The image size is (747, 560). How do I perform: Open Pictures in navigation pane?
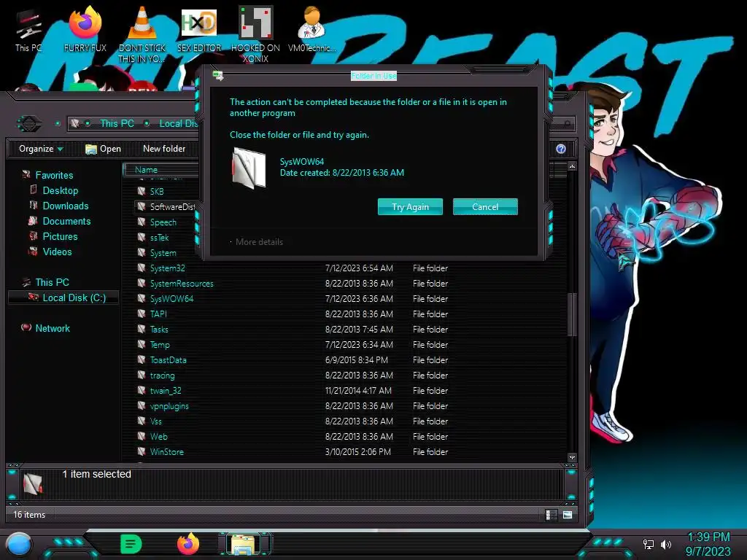53,236
